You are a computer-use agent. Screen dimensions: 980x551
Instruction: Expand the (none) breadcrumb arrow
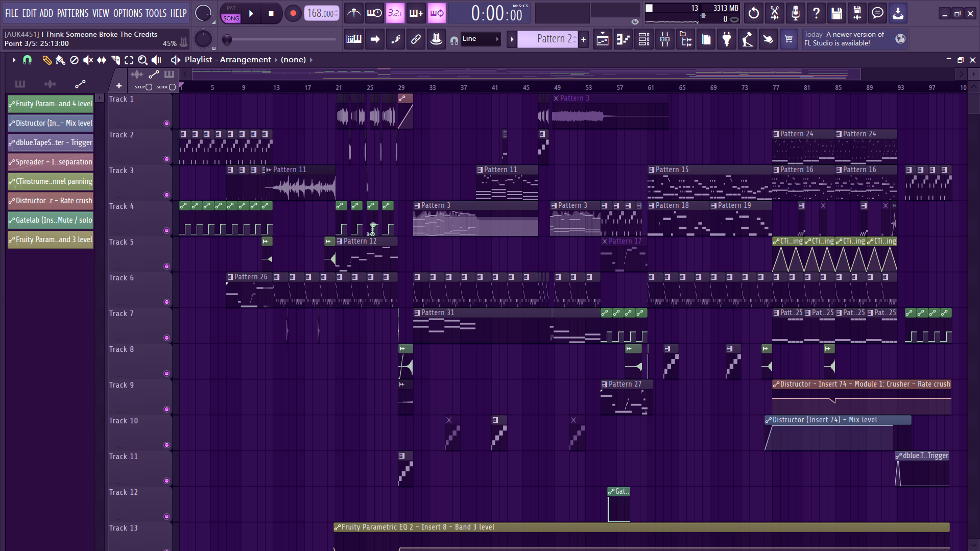click(x=311, y=60)
